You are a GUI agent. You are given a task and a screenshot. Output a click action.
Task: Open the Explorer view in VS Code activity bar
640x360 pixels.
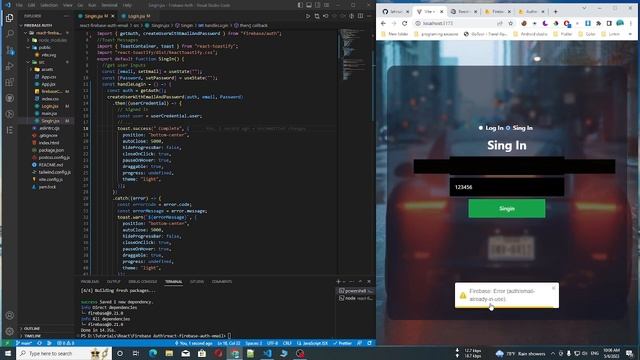10,18
